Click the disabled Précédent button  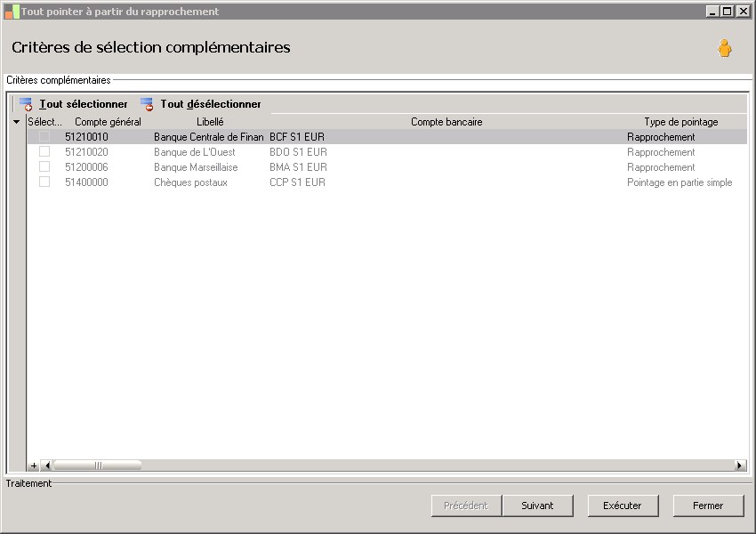click(x=466, y=506)
